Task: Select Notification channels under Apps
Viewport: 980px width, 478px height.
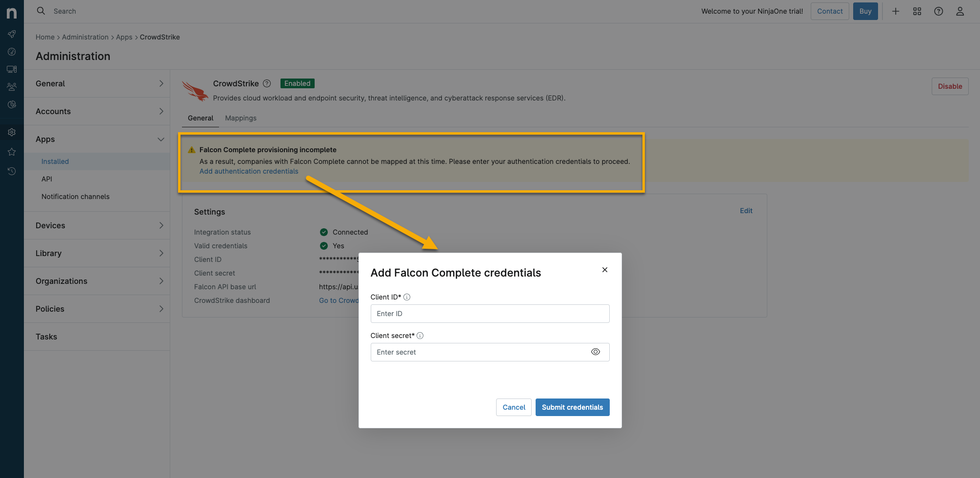Action: [97, 197]
